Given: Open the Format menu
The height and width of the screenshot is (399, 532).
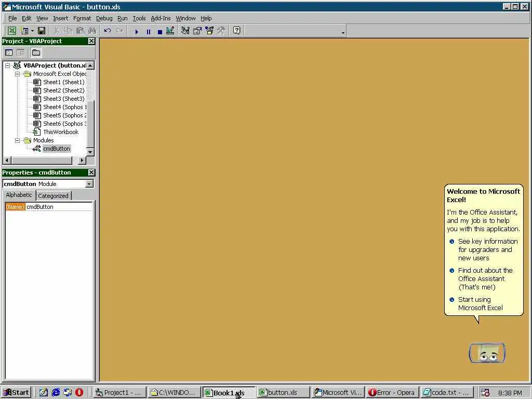Looking at the screenshot, I should coord(82,18).
